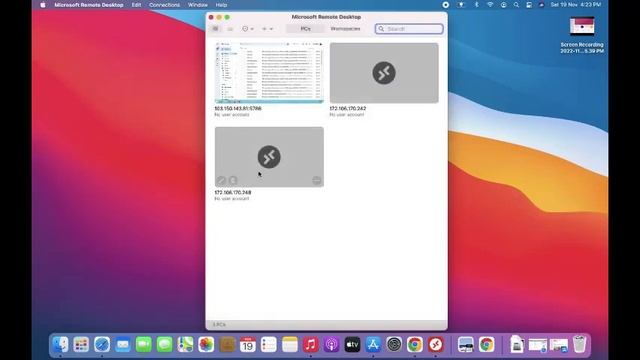Switch to grid view in the toolbar
This screenshot has width=640, height=360.
(215, 29)
